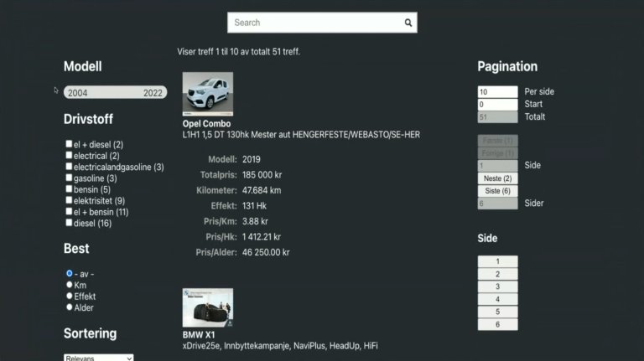Screen dimensions: 644x361
Task: Open the Relevans sorting dropdown
Action: tap(99, 358)
